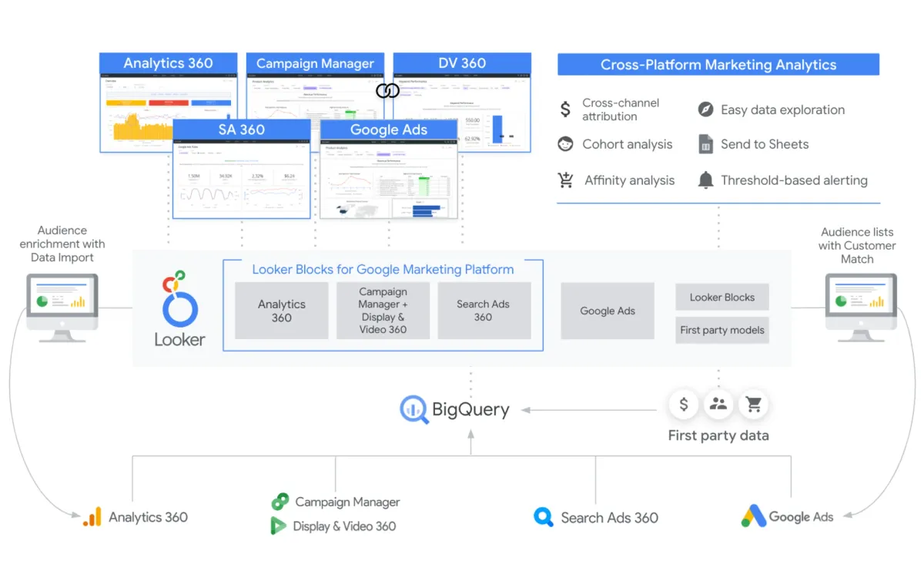
Task: Click the Search Ads 360 magnifier icon
Action: point(544,517)
